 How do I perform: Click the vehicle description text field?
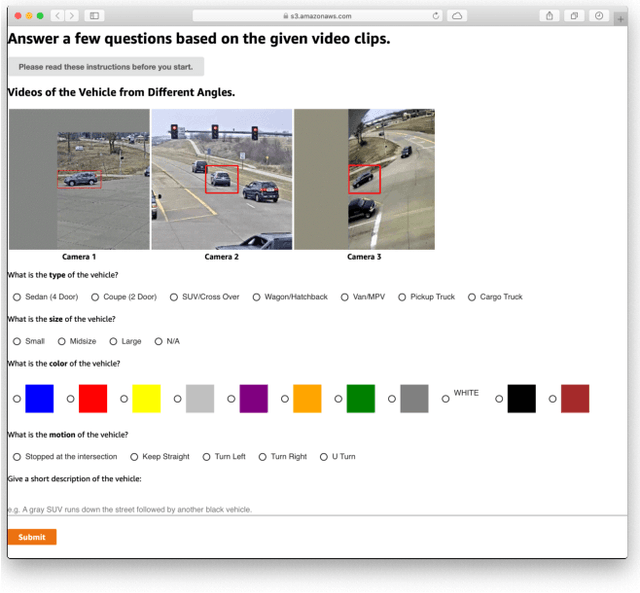click(x=317, y=509)
